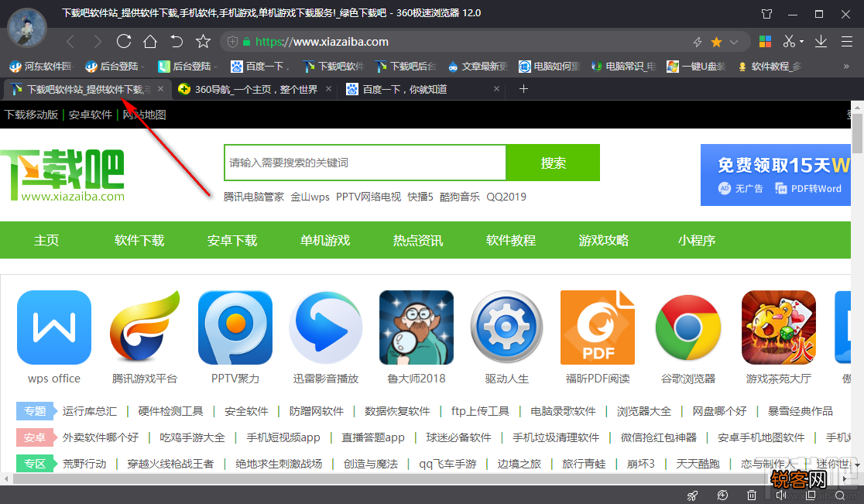Click the outline star favorite icon
The image size is (864, 504).
pyautogui.click(x=204, y=41)
